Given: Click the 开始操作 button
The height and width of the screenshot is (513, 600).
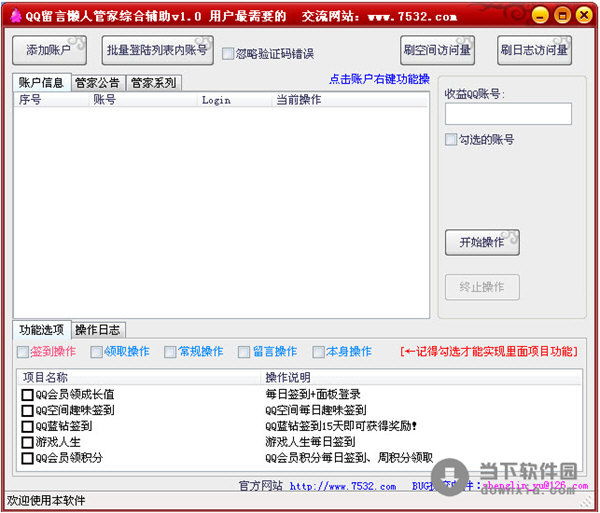Looking at the screenshot, I should [482, 242].
